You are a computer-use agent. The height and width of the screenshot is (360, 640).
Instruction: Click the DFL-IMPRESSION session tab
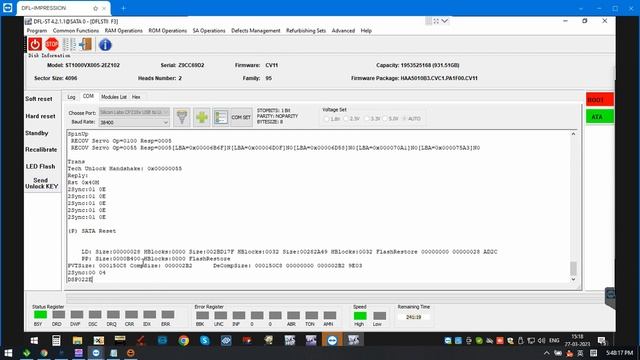pos(63,8)
